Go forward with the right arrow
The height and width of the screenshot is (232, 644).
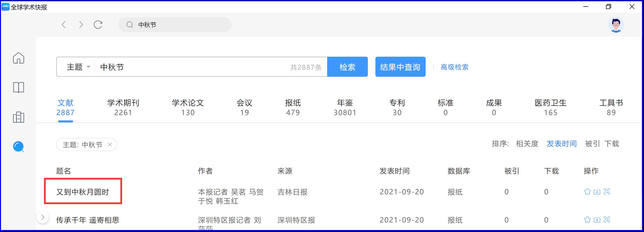(x=81, y=25)
